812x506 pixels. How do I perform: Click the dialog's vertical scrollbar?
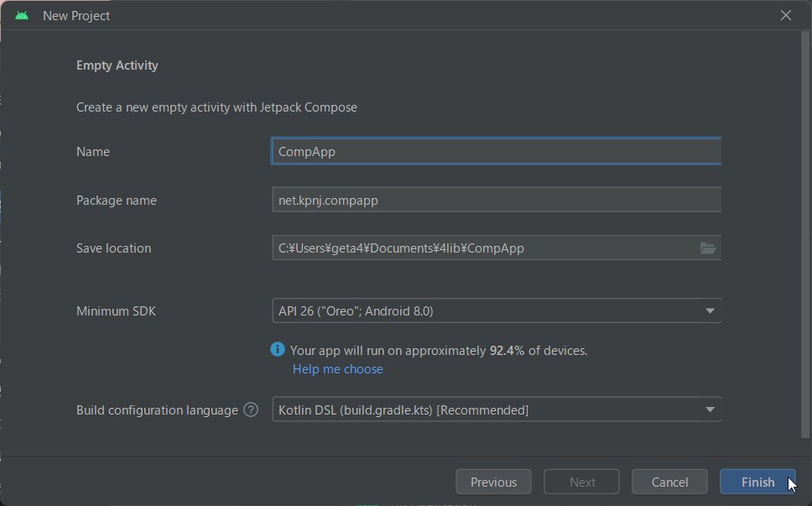coord(804,233)
